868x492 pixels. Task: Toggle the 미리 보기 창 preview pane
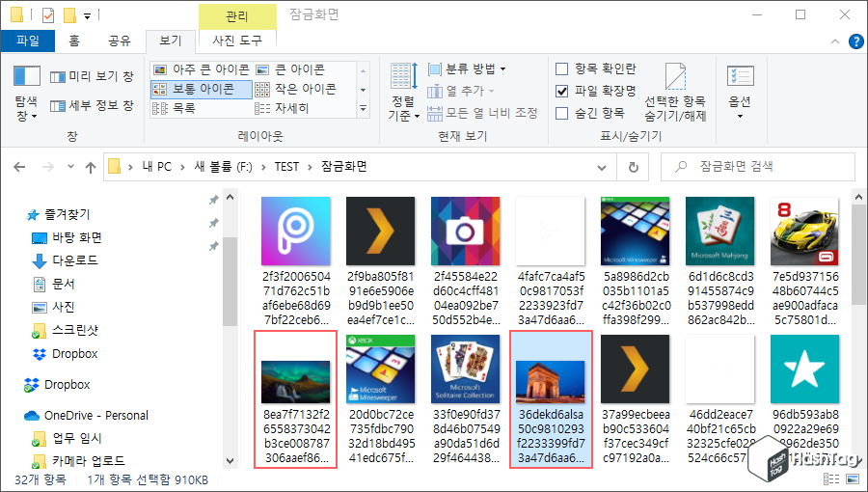coord(92,76)
